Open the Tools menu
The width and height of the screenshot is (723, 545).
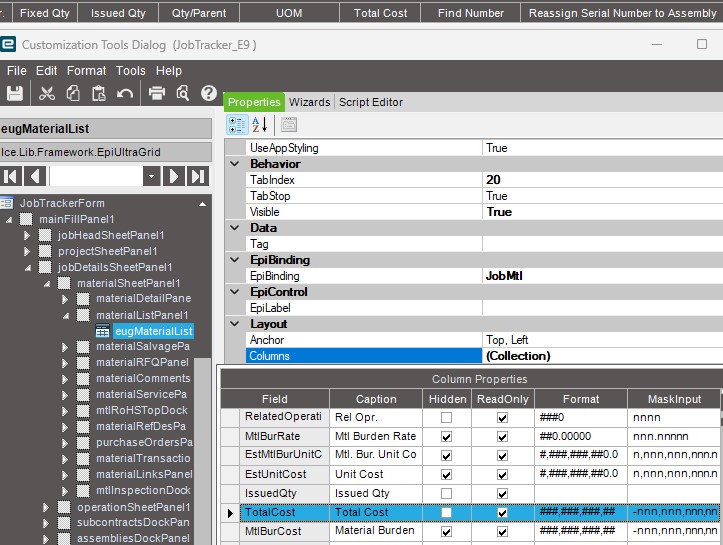[130, 71]
